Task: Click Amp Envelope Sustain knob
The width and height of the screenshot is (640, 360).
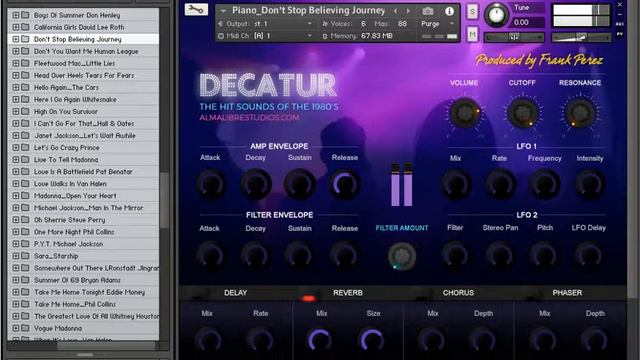Action: point(300,184)
